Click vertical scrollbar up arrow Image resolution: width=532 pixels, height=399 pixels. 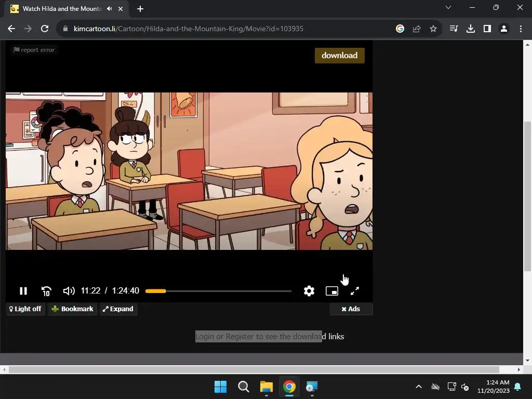(528, 45)
